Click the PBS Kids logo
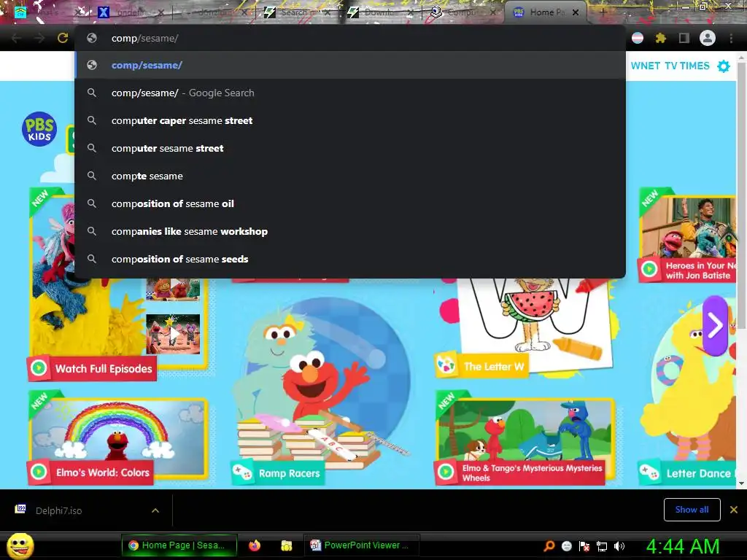747x560 pixels. tap(39, 129)
